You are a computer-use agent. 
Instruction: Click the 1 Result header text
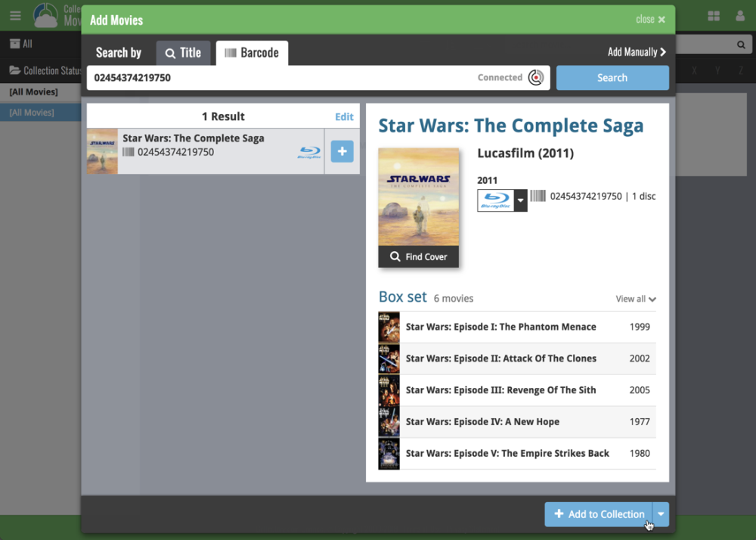click(223, 116)
